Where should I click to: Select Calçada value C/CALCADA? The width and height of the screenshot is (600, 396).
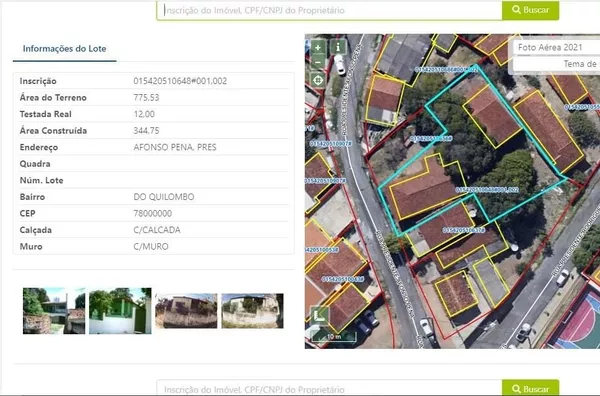[157, 230]
